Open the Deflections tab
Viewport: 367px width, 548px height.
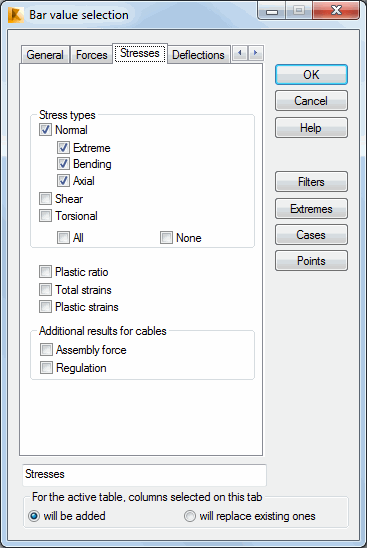point(198,55)
